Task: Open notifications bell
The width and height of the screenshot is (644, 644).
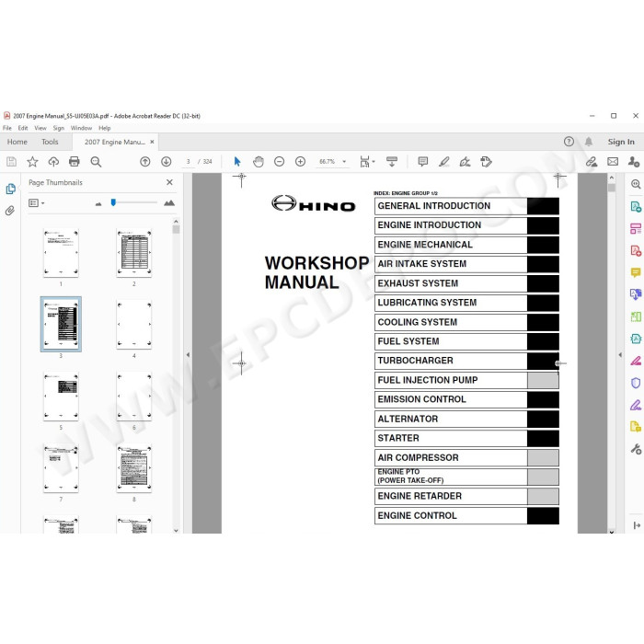Action: [x=589, y=142]
